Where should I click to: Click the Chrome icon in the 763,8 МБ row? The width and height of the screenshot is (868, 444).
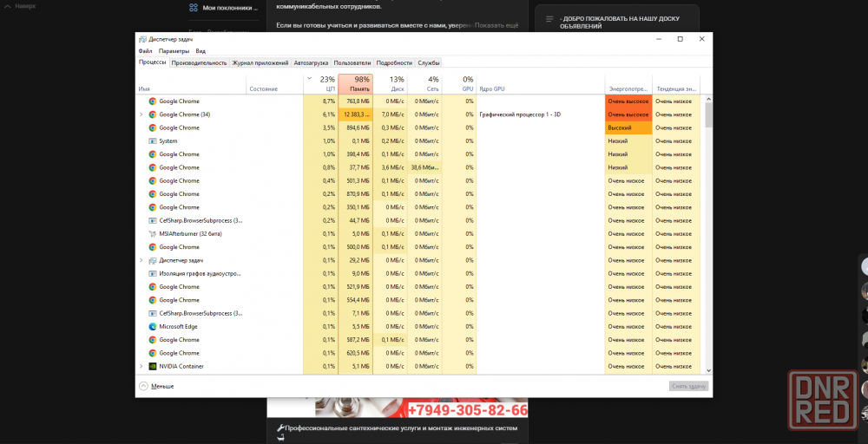pyautogui.click(x=152, y=101)
